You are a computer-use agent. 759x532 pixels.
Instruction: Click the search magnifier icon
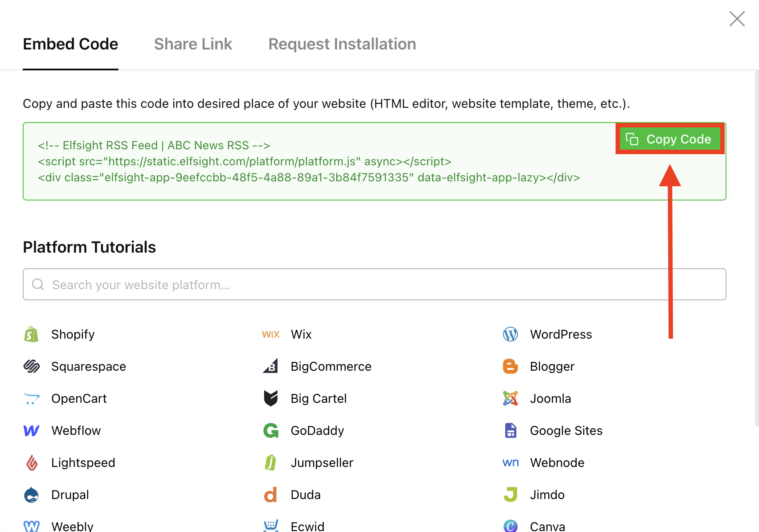tap(38, 284)
